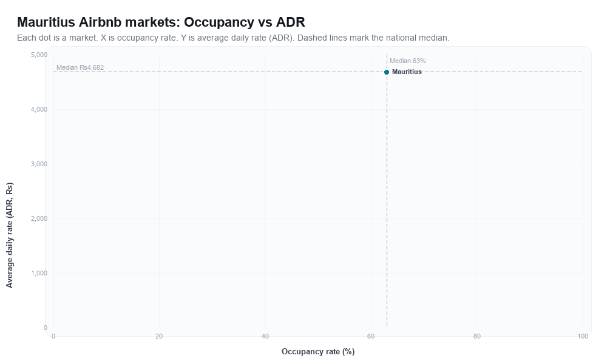
Task: Click the subtitle beginning 'Each dot is a market'
Action: [x=233, y=38]
